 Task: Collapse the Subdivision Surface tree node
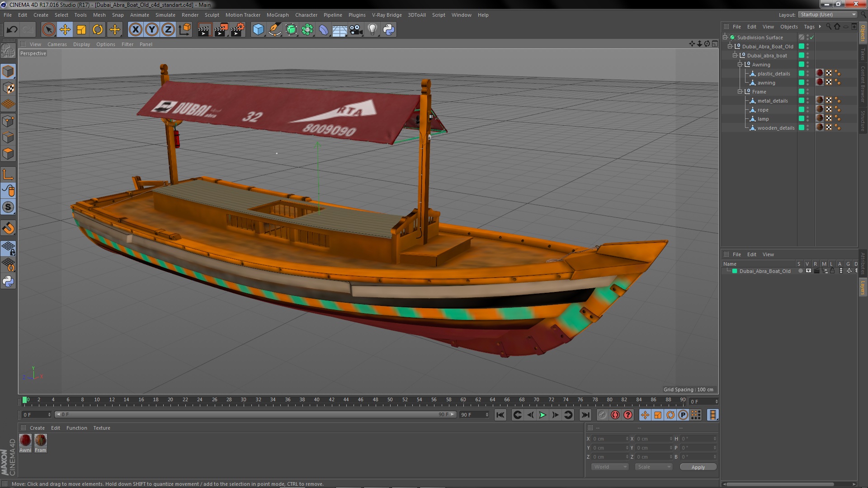pos(725,37)
